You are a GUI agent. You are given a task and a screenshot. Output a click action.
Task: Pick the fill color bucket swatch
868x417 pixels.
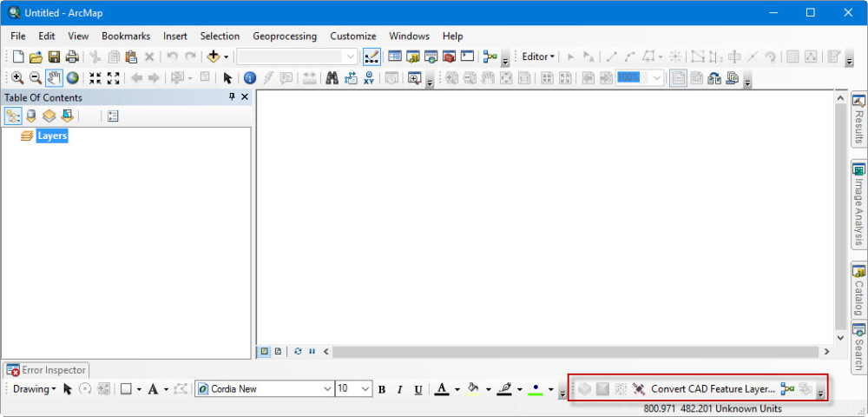point(473,389)
